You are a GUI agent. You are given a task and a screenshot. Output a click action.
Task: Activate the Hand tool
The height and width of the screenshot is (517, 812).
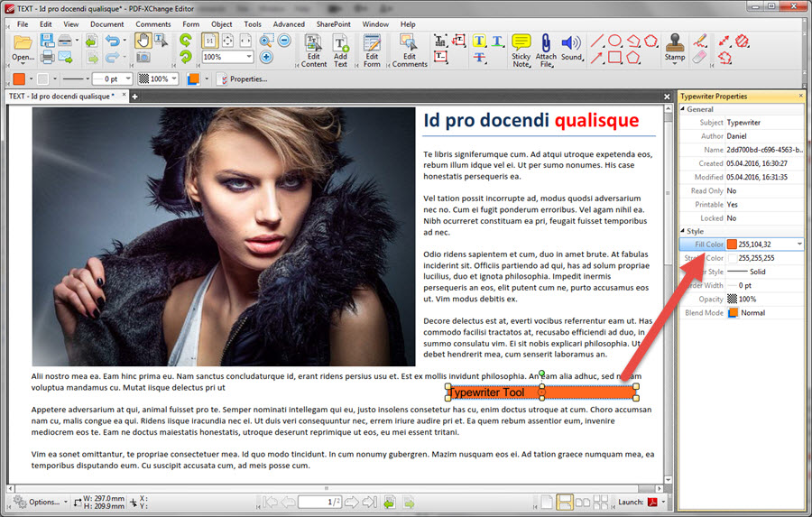143,41
